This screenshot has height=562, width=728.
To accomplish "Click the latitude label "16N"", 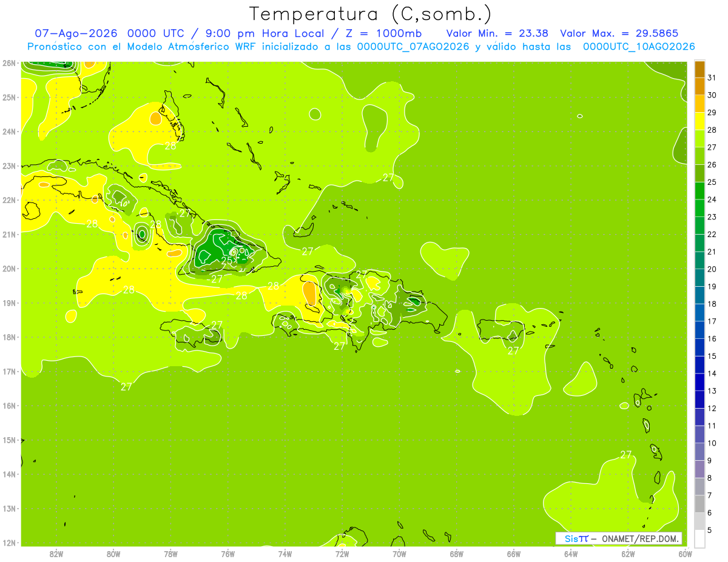I will tap(9, 406).
